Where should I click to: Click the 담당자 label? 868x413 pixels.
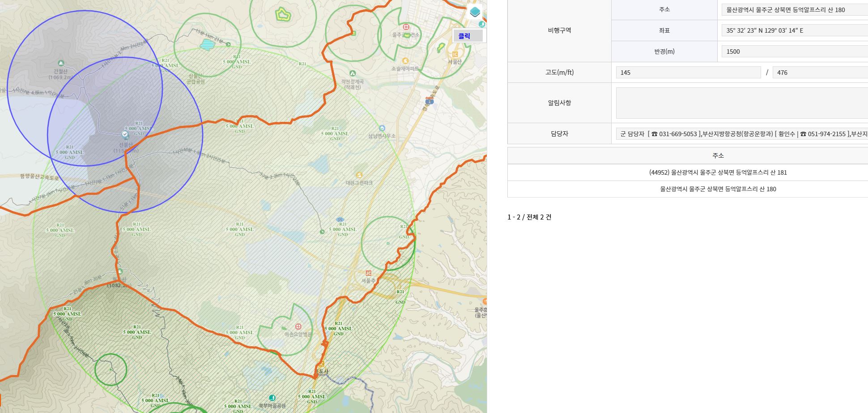click(559, 133)
